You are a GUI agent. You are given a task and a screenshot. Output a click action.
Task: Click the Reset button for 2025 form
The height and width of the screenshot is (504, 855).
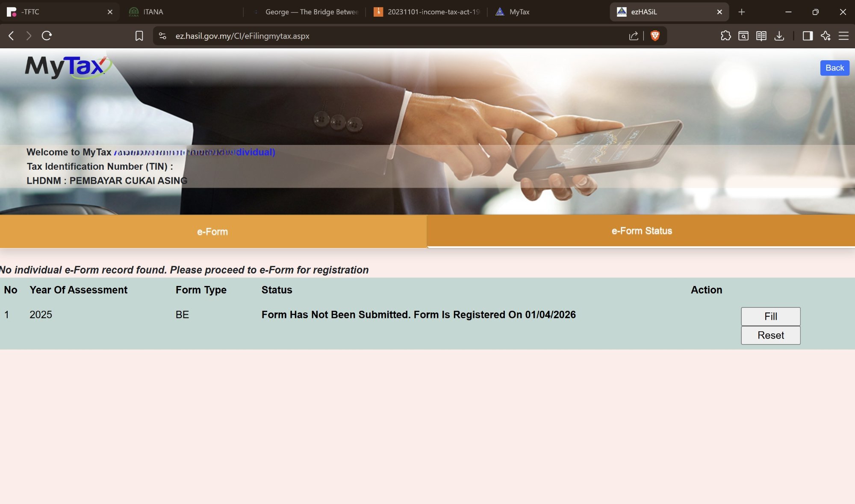(x=770, y=335)
